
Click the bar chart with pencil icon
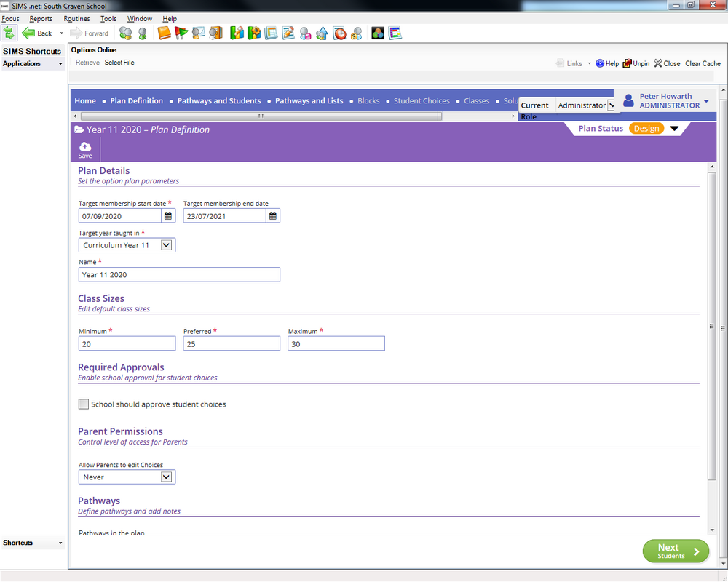click(x=237, y=33)
